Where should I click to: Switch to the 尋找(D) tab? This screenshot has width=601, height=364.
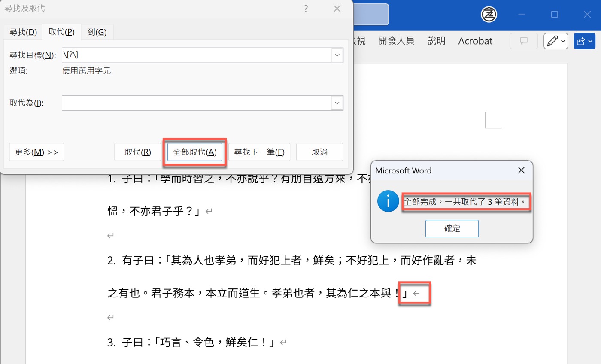[24, 32]
